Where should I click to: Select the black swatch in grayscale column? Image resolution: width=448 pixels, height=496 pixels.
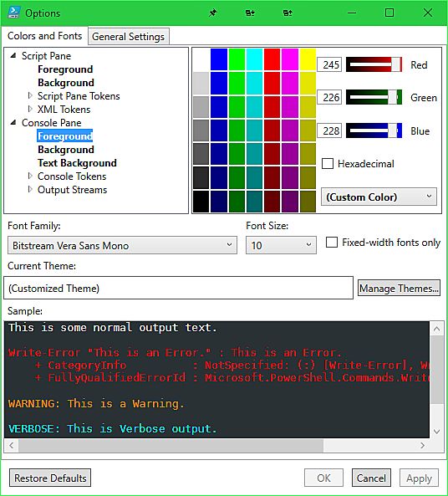[x=201, y=202]
